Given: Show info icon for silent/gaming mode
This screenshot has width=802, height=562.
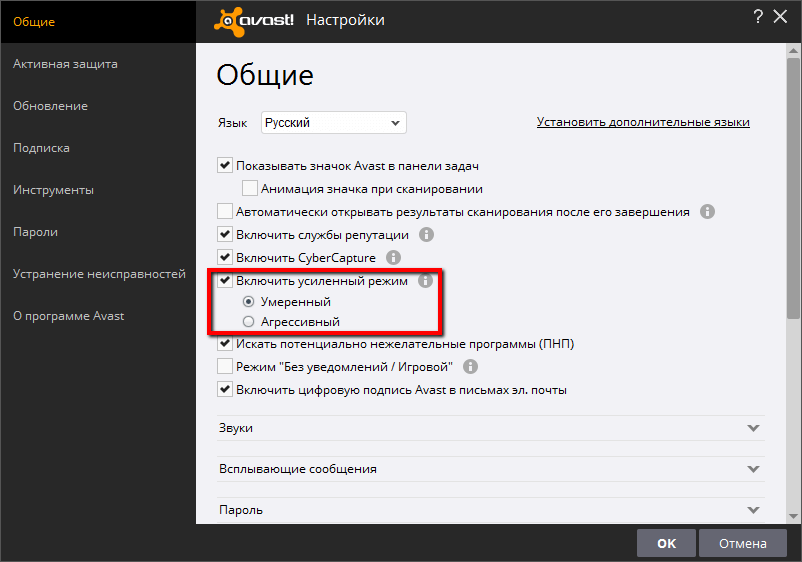Looking at the screenshot, I should pyautogui.click(x=471, y=367).
